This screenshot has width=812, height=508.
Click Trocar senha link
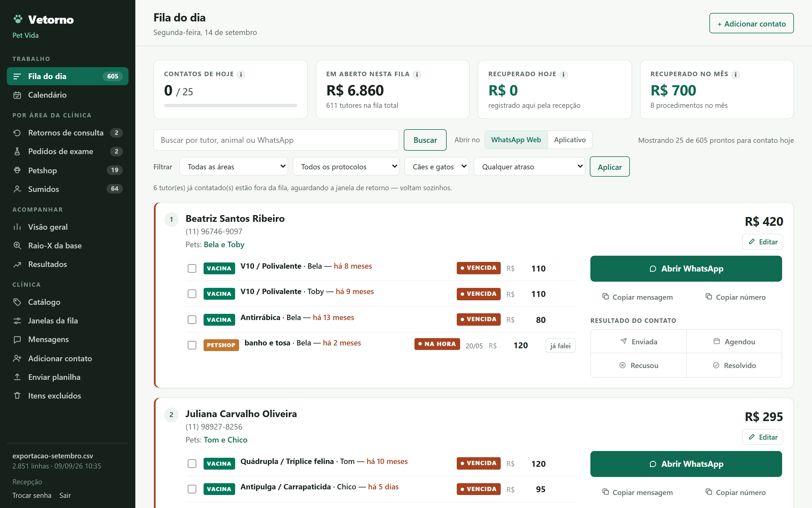pyautogui.click(x=32, y=495)
